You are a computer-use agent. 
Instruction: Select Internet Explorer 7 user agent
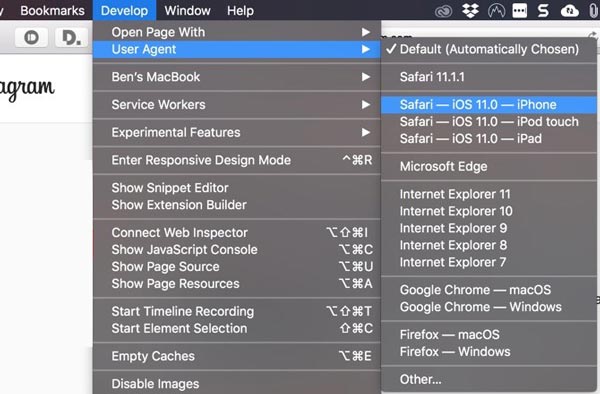click(489, 262)
